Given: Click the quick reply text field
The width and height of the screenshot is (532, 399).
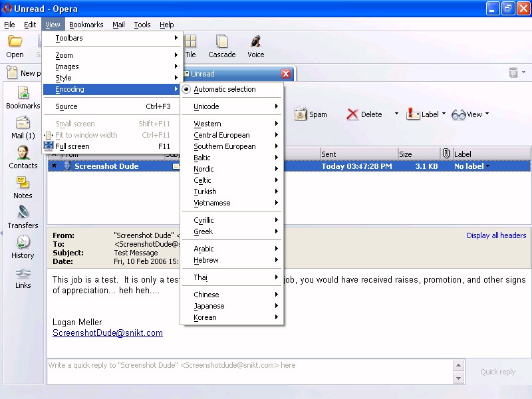Looking at the screenshot, I should [x=249, y=365].
